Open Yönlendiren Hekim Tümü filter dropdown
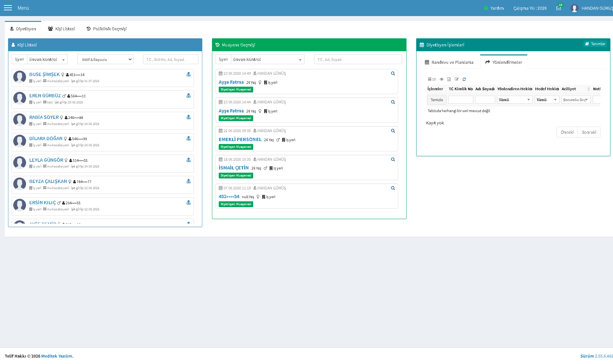Image resolution: width=613 pixels, height=364 pixels. (515, 100)
